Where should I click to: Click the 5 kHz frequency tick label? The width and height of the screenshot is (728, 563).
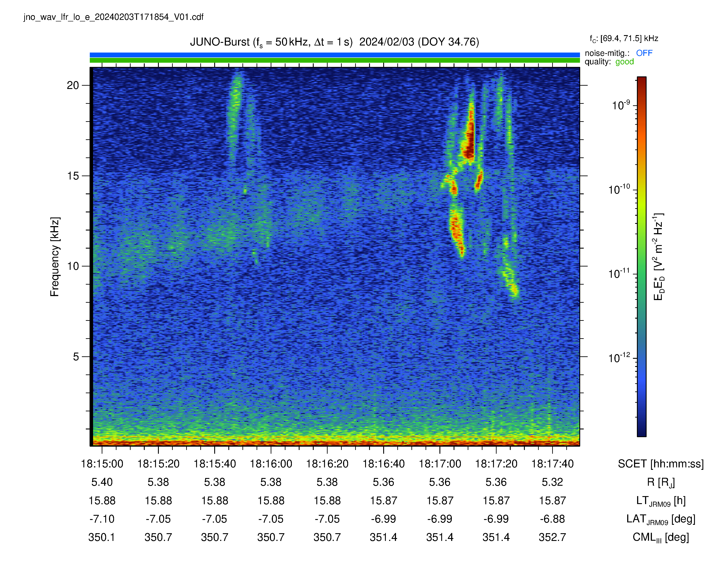(x=76, y=357)
